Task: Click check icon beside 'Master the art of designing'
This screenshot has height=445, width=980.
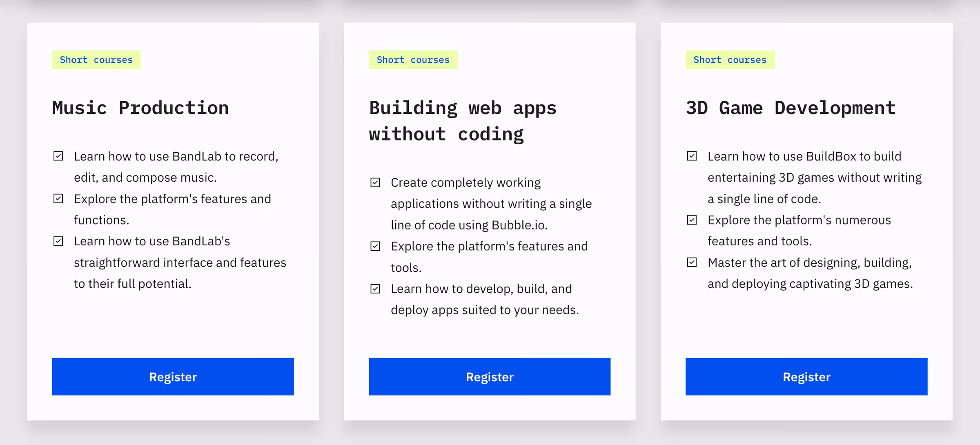Action: pos(692,262)
